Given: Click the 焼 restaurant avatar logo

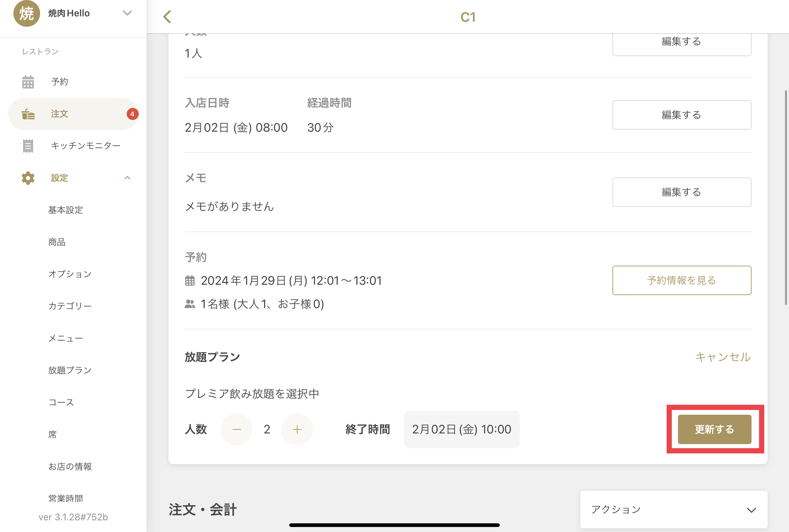Looking at the screenshot, I should pos(26,13).
